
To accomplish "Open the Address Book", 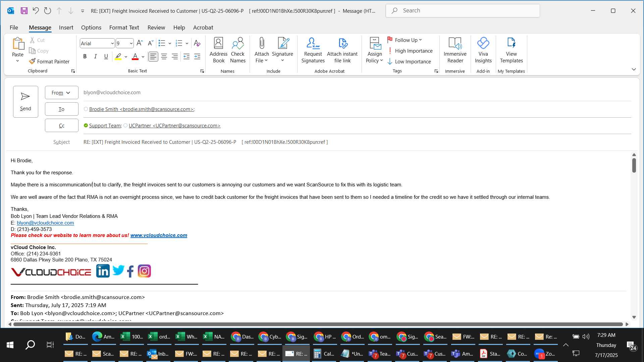I will 218,50.
